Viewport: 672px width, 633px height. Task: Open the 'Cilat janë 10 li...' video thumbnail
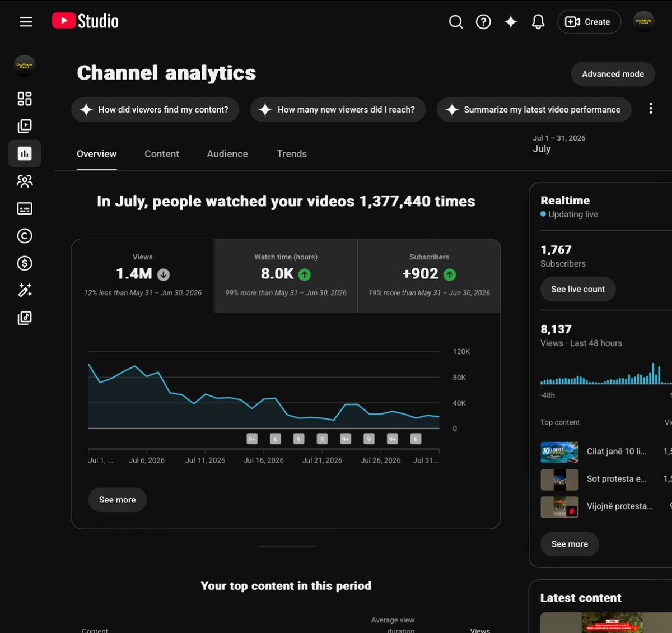click(559, 452)
